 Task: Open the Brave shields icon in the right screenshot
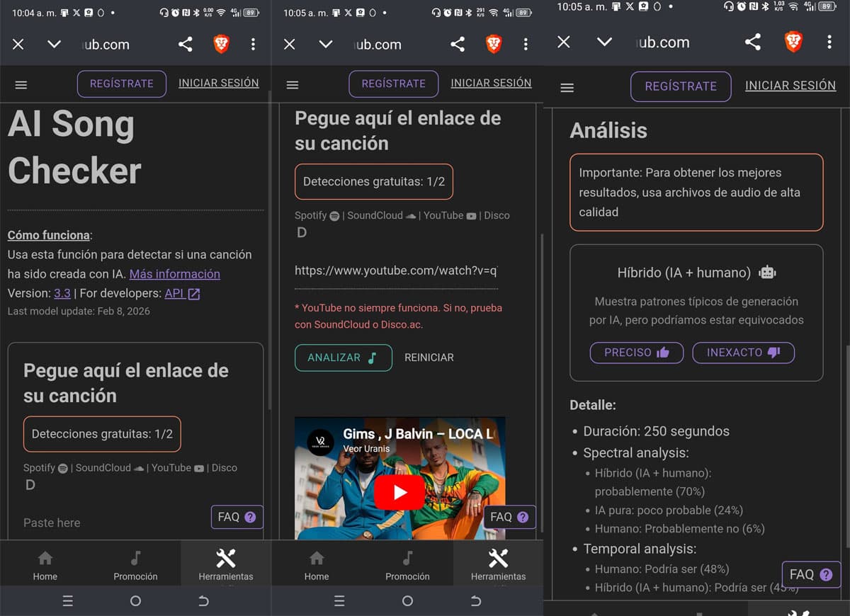(793, 42)
